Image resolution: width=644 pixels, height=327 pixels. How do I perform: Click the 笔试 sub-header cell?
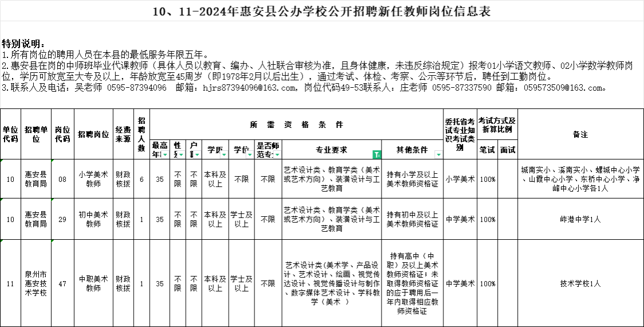pyautogui.click(x=487, y=150)
